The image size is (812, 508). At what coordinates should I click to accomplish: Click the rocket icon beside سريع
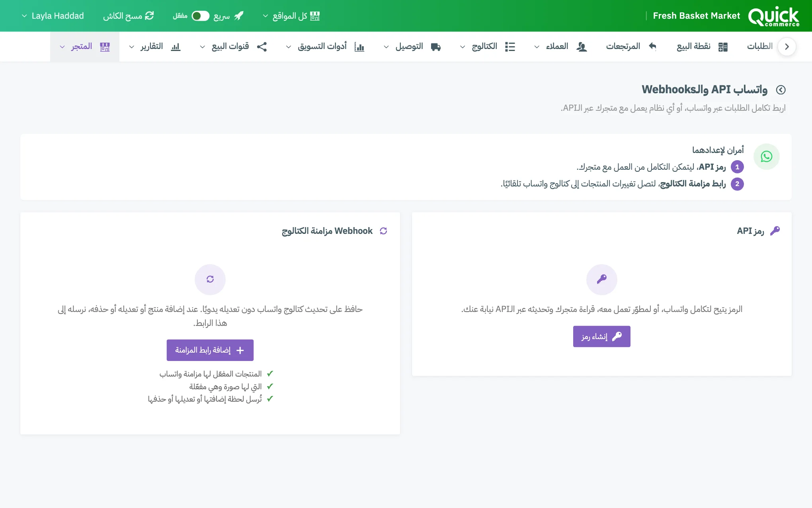(x=239, y=16)
